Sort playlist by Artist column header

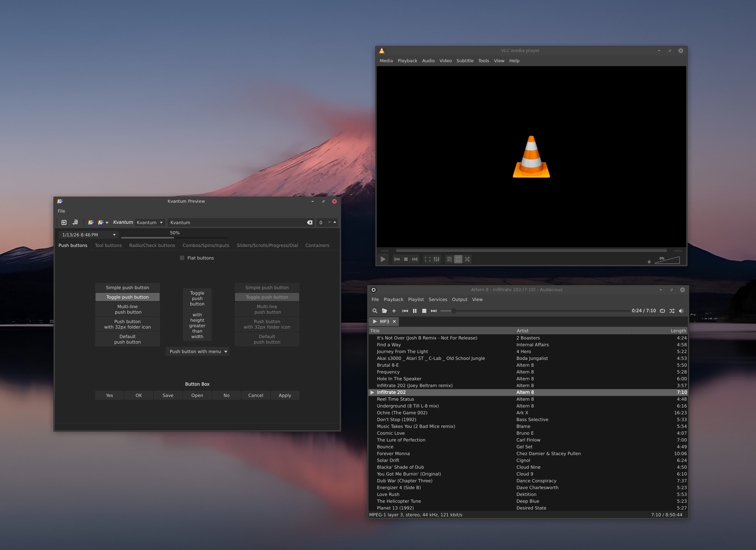573,331
